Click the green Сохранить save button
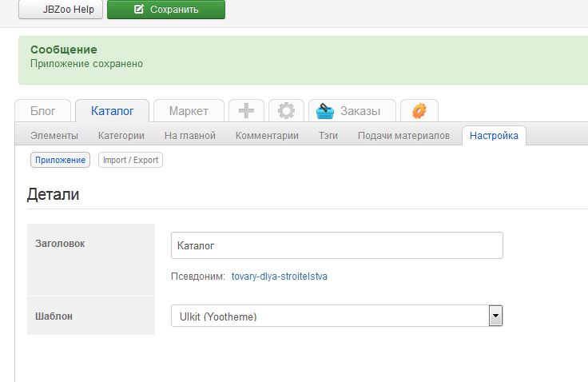The width and height of the screenshot is (588, 382). 166,9
